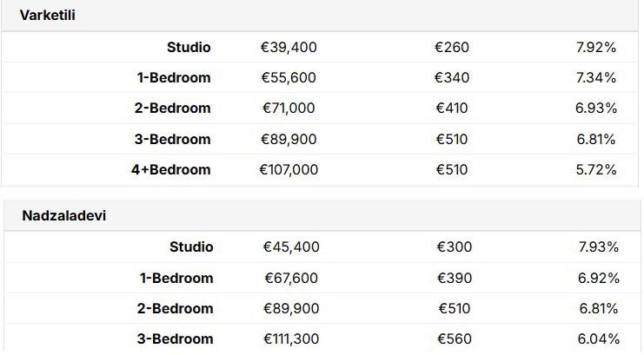Select Varketili Studio row label
This screenshot has width=644, height=355.
pos(189,47)
